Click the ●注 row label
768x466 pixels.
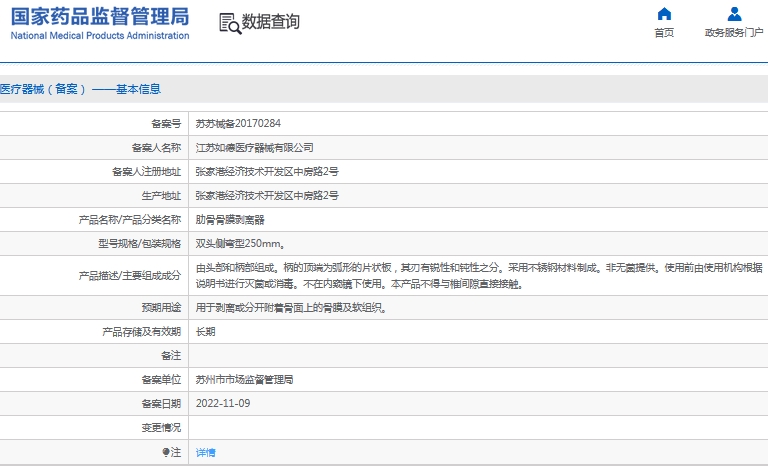coord(172,452)
